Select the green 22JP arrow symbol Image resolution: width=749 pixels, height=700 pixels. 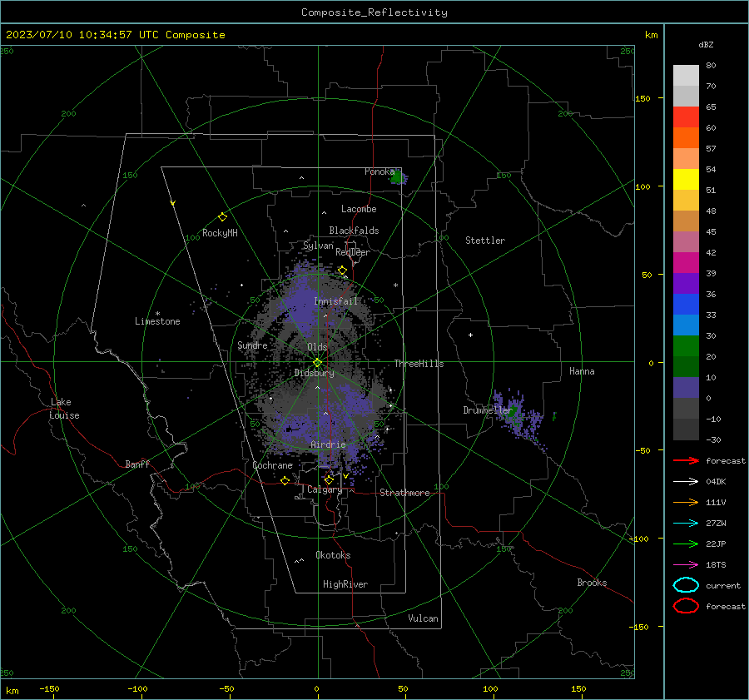tap(686, 544)
